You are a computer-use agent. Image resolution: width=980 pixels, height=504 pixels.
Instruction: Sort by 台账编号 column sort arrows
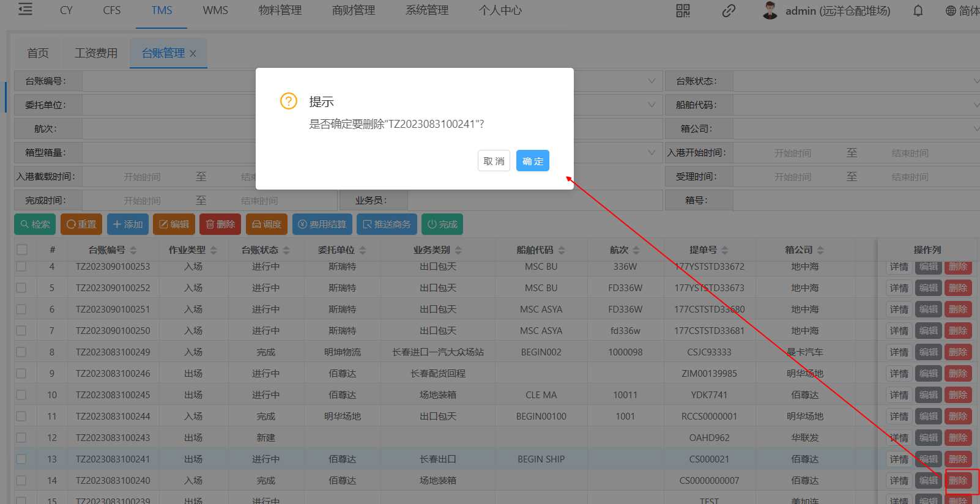point(133,250)
